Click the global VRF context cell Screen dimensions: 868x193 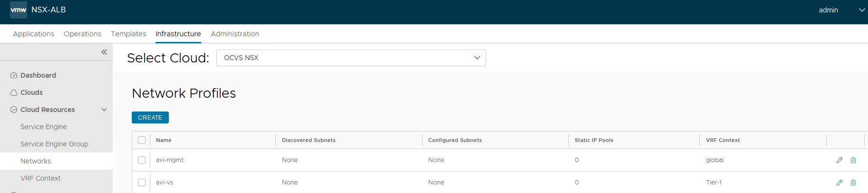point(715,160)
